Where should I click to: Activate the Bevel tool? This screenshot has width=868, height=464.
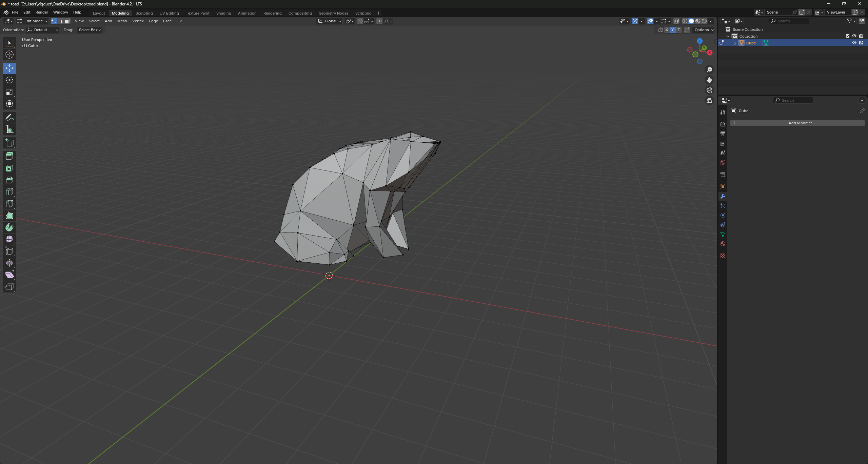[9, 180]
